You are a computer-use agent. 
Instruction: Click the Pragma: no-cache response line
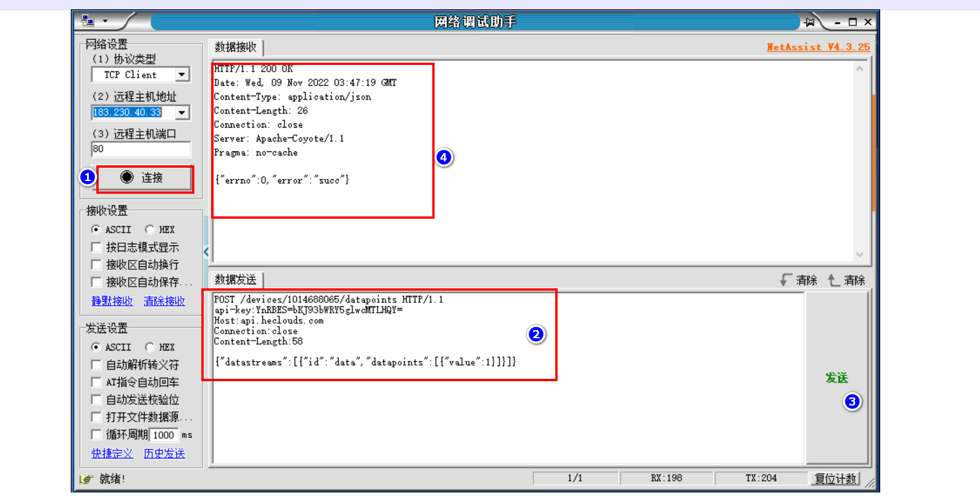click(x=256, y=153)
